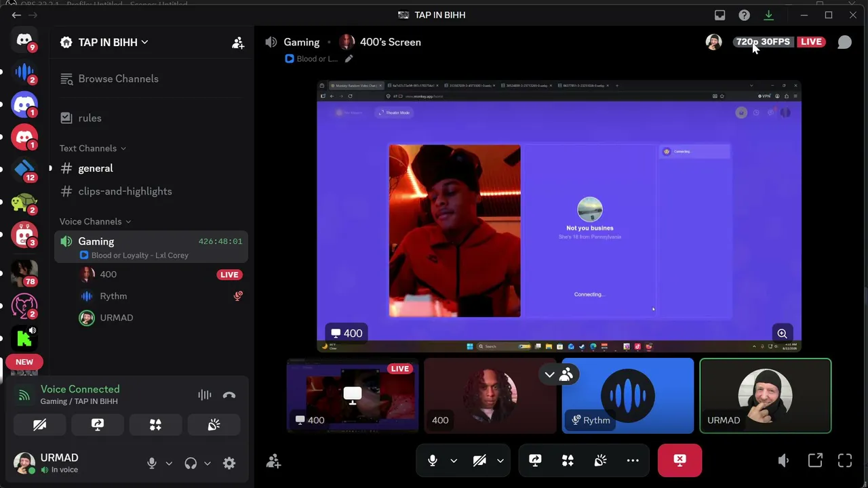Open the green server with speaker indicator

pyautogui.click(x=24, y=337)
